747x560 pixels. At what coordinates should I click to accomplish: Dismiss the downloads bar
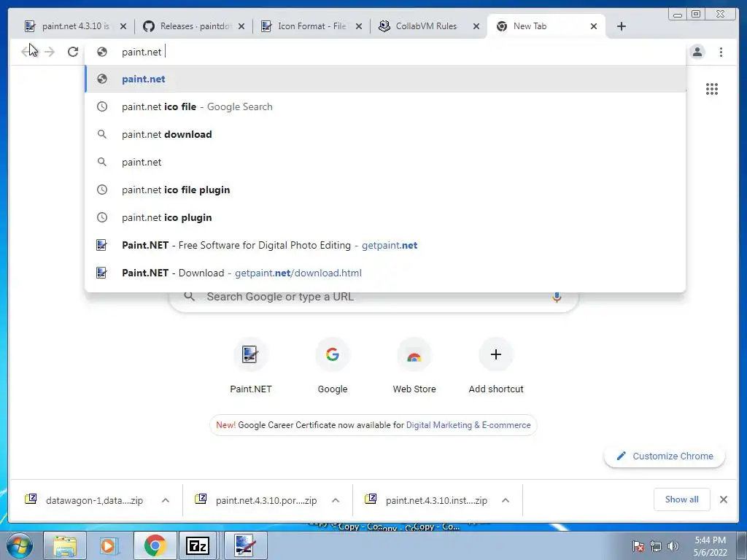point(723,499)
